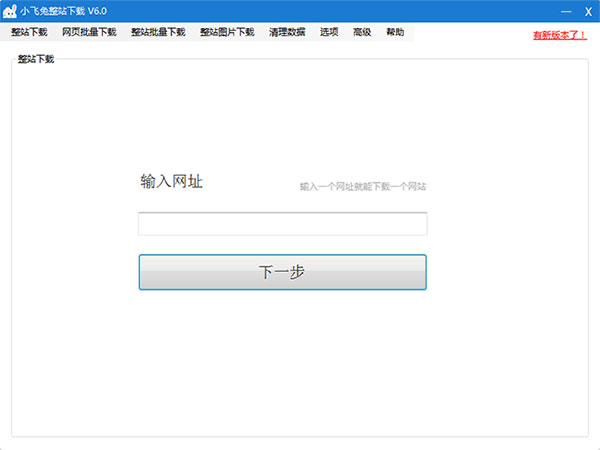Screen dimensions: 600x450
Task: Open the 帮助 menu
Action: coord(395,32)
